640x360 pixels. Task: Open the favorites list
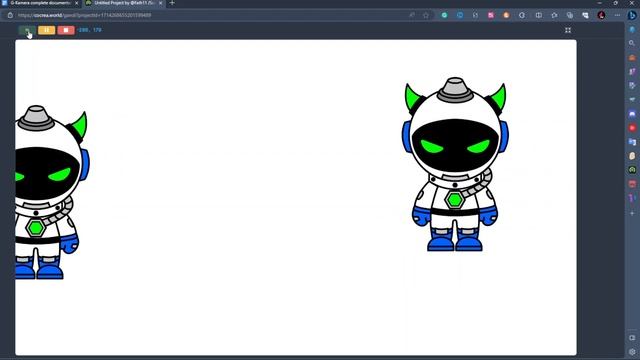point(554,15)
